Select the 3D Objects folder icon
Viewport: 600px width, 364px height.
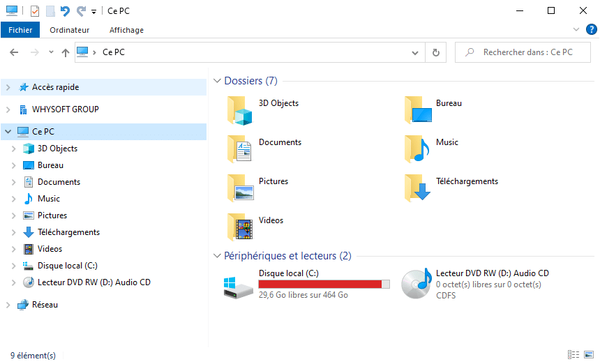coord(239,110)
